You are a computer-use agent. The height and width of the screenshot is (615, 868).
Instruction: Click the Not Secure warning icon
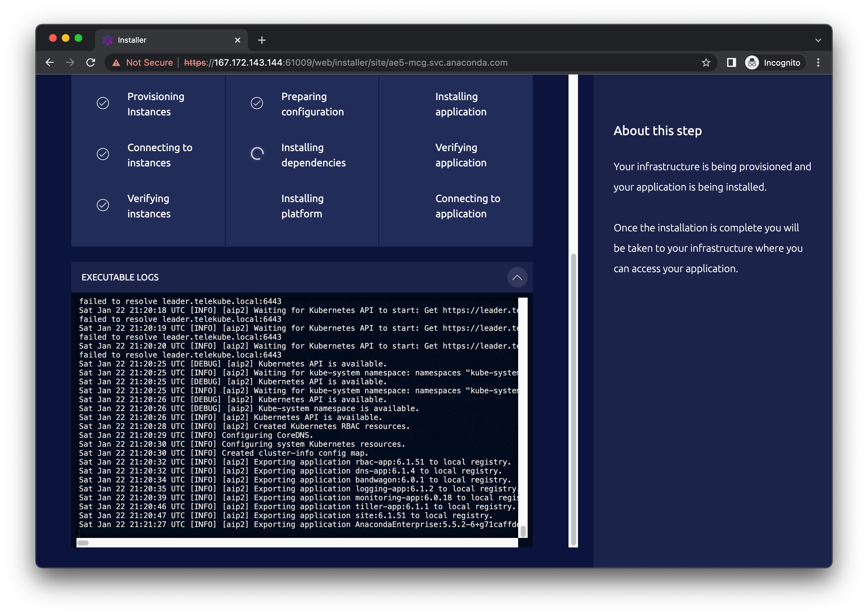tap(116, 63)
